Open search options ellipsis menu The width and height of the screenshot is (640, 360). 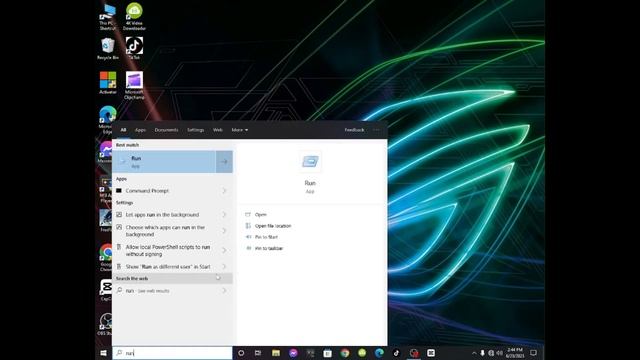click(376, 130)
